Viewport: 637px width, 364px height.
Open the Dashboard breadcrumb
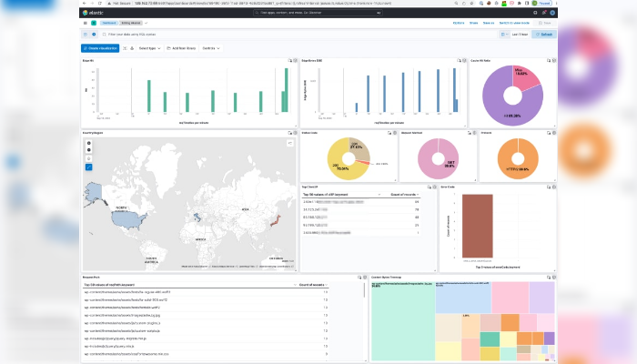[x=109, y=22]
